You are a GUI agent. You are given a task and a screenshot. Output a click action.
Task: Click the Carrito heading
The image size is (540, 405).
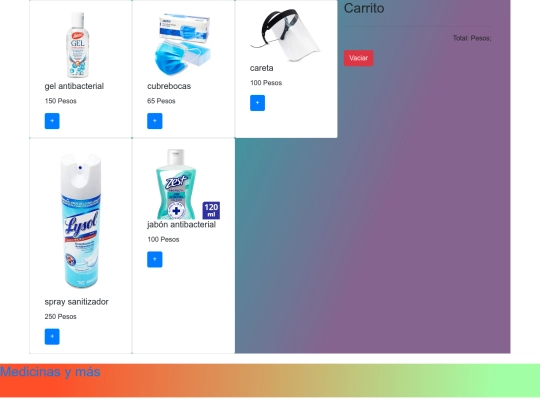pyautogui.click(x=364, y=8)
